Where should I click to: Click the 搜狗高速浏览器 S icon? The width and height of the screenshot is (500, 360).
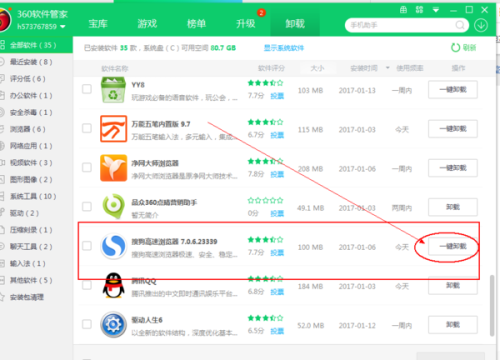(x=113, y=246)
